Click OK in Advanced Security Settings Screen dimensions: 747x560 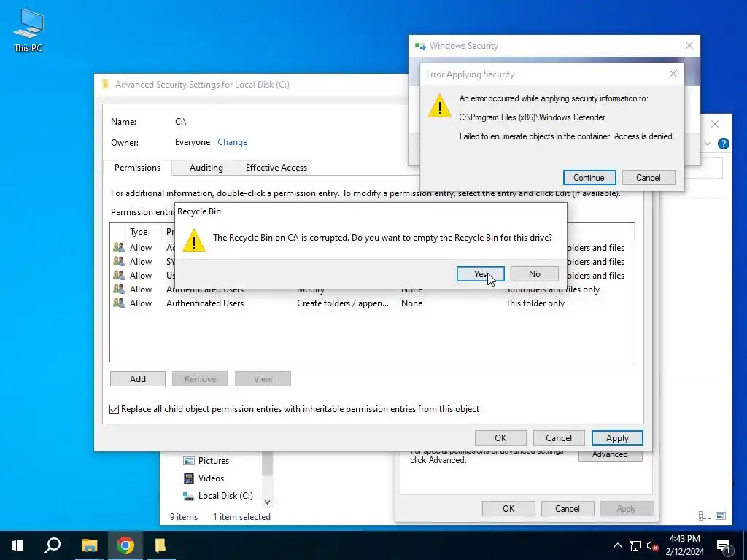point(500,438)
